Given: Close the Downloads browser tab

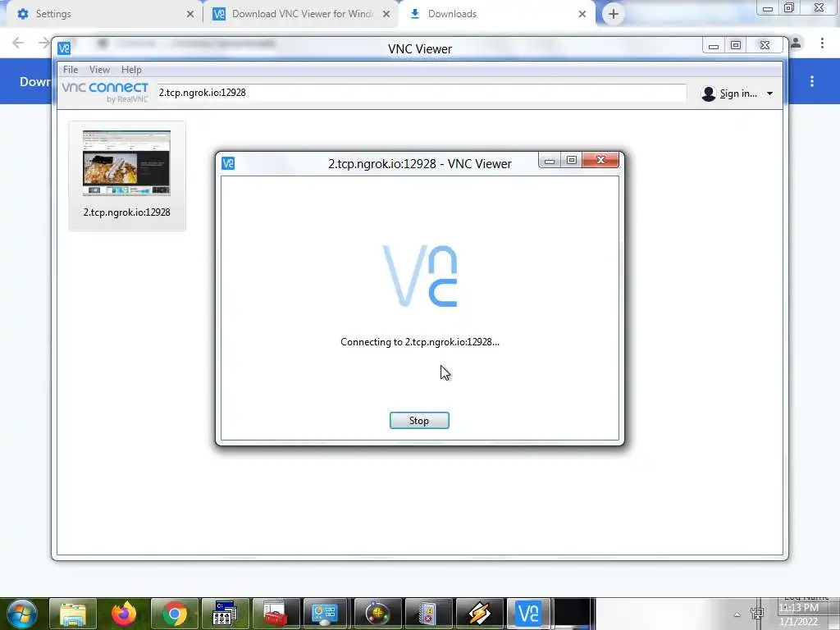Looking at the screenshot, I should 582,14.
